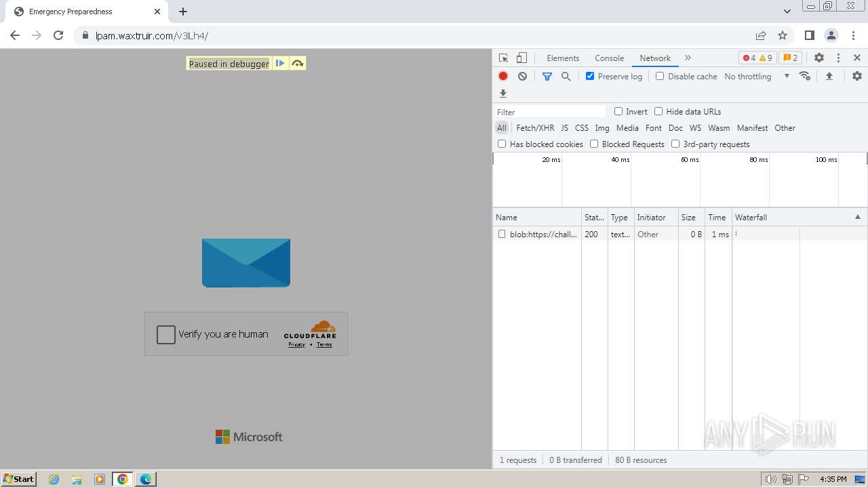Select the Network tab
868x488 pixels.
click(x=655, y=58)
